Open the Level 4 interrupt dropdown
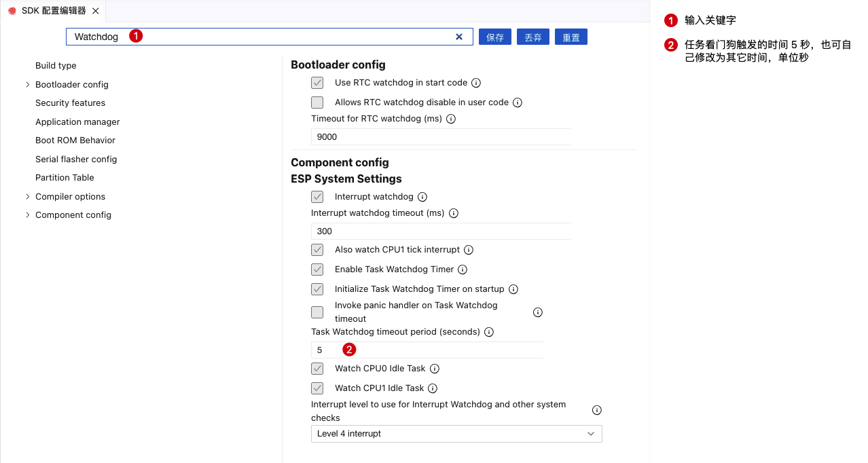Image resolution: width=868 pixels, height=463 pixels. point(456,434)
